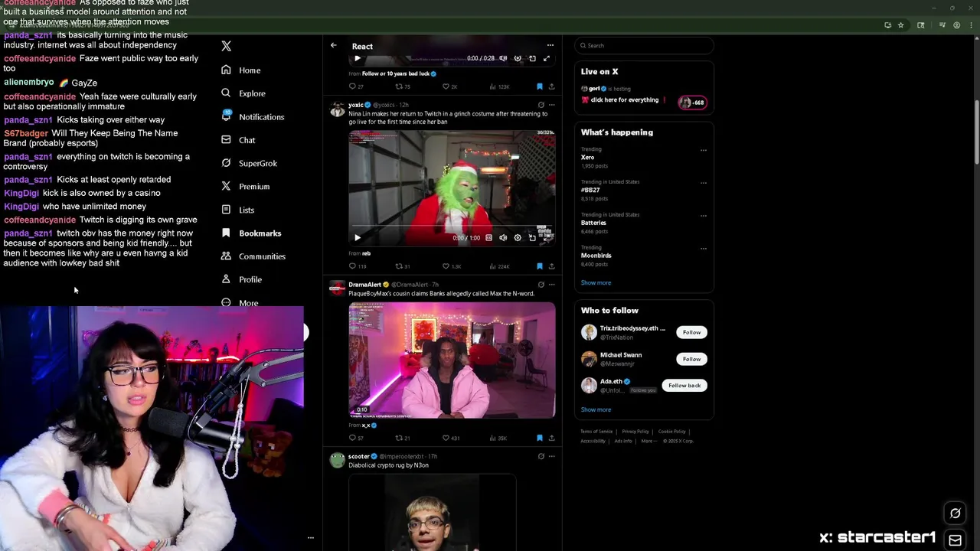The width and height of the screenshot is (980, 551).
Task: Go back with the arrow beside React
Action: click(333, 46)
